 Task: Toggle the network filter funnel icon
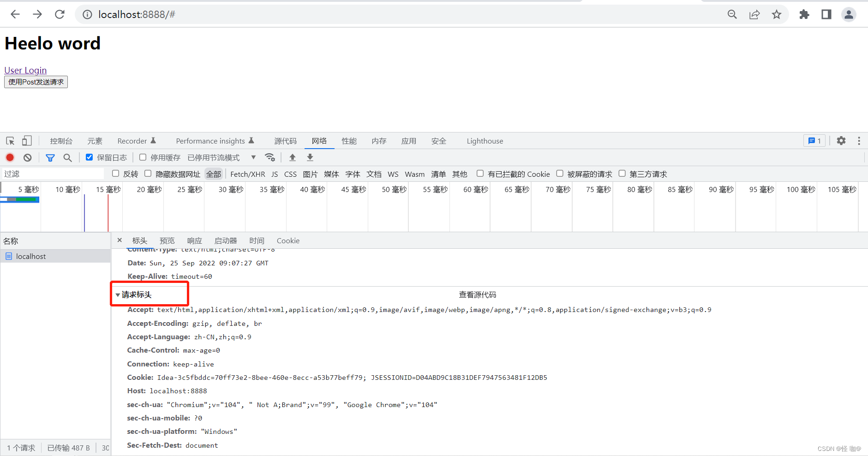[x=50, y=158]
